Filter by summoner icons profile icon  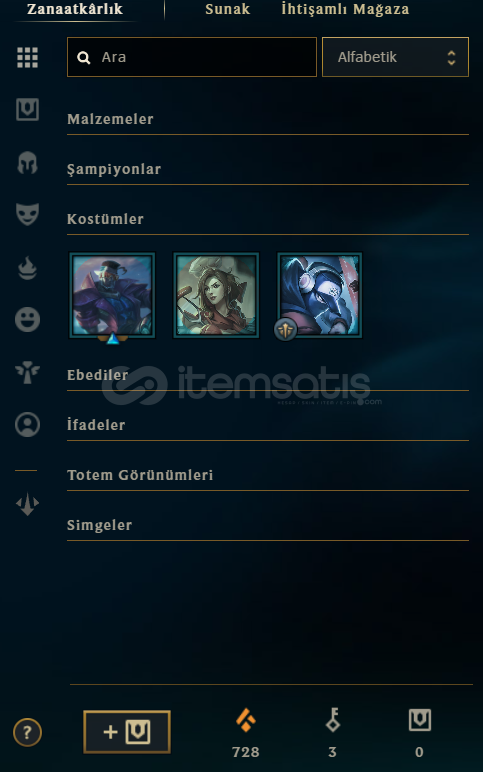(28, 424)
